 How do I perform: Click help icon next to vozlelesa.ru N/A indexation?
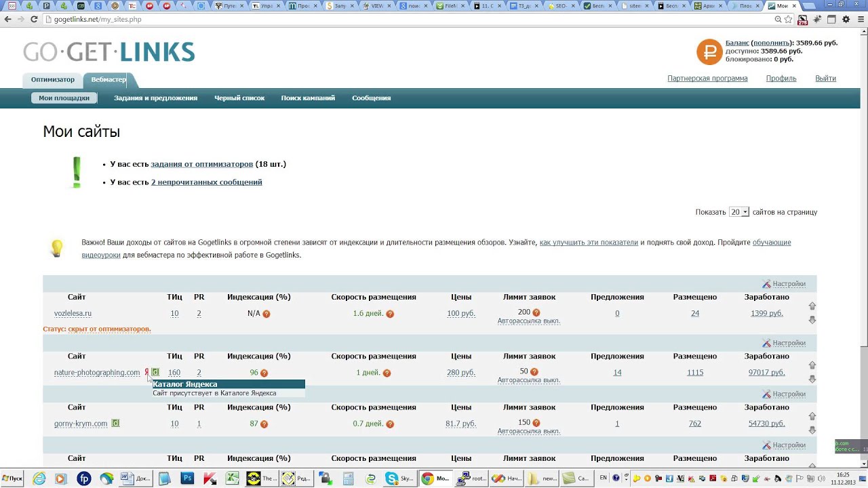point(267,314)
